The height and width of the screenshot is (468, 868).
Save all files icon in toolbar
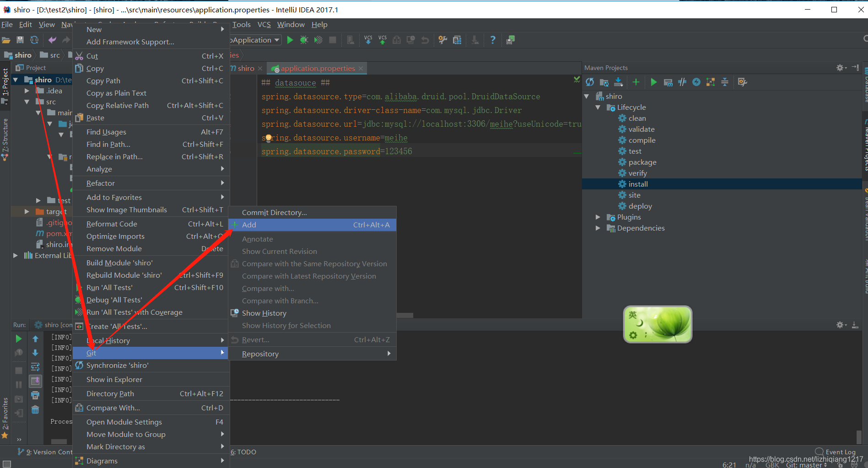(x=20, y=40)
